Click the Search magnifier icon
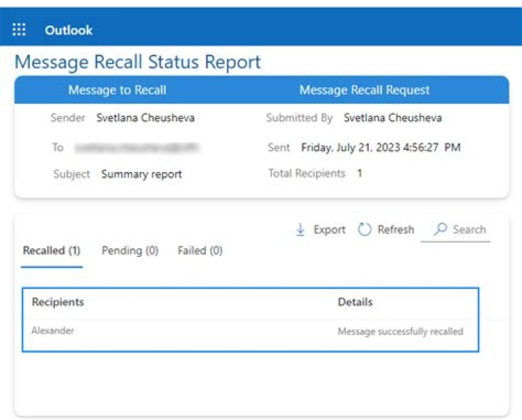Screen dimensions: 522x420 [x=441, y=229]
